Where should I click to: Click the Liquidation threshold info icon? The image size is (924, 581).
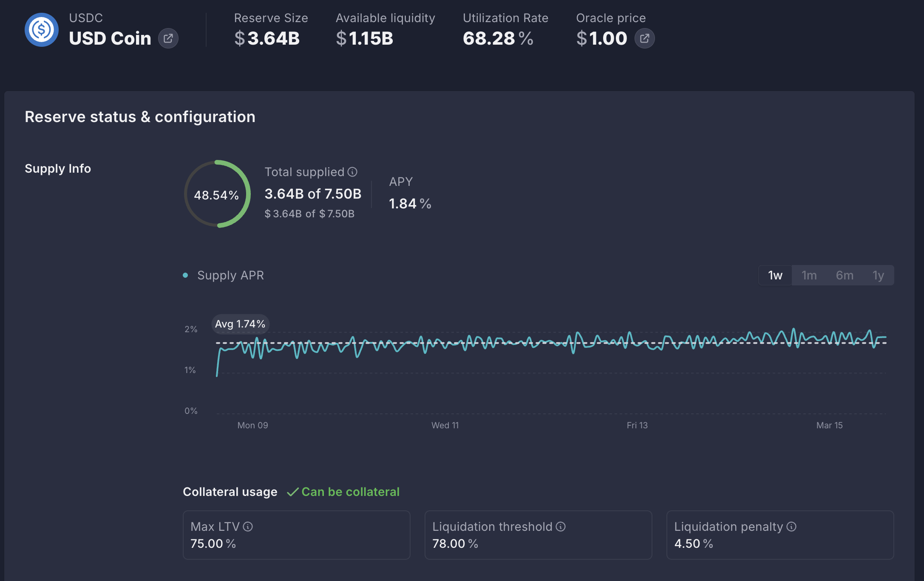[561, 527]
